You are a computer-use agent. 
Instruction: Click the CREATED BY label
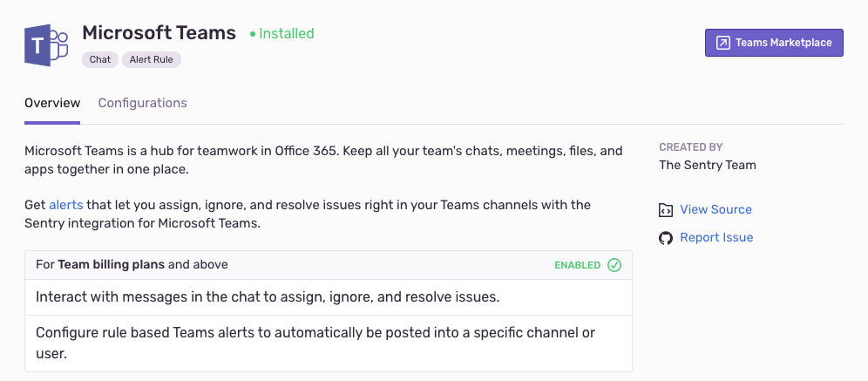click(691, 147)
